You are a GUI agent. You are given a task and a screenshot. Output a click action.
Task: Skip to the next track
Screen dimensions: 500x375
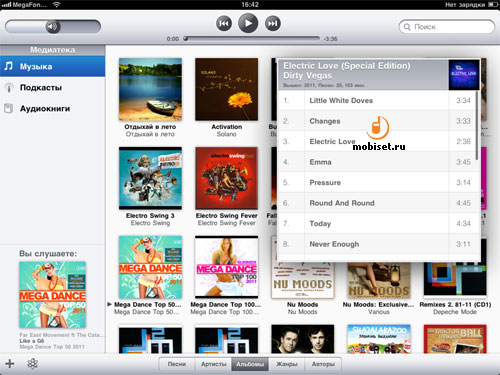(273, 23)
